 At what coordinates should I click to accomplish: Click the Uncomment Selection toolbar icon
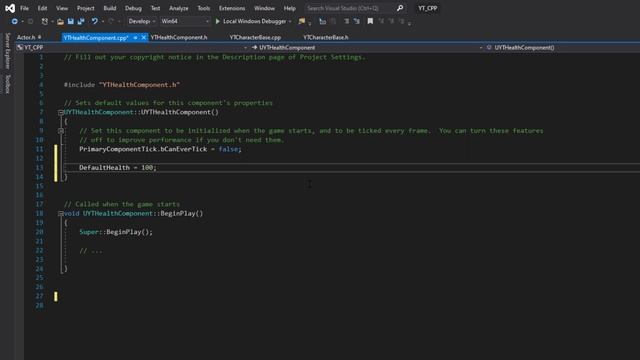tap(357, 21)
